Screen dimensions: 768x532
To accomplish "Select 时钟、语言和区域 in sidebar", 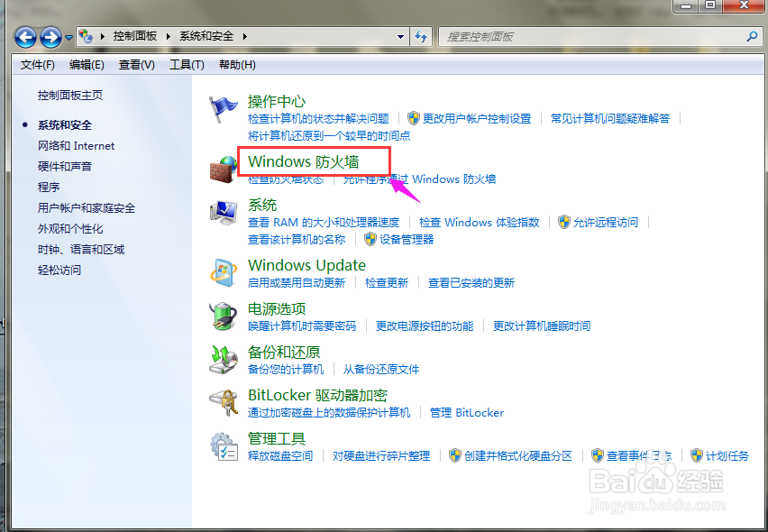I will [x=81, y=250].
